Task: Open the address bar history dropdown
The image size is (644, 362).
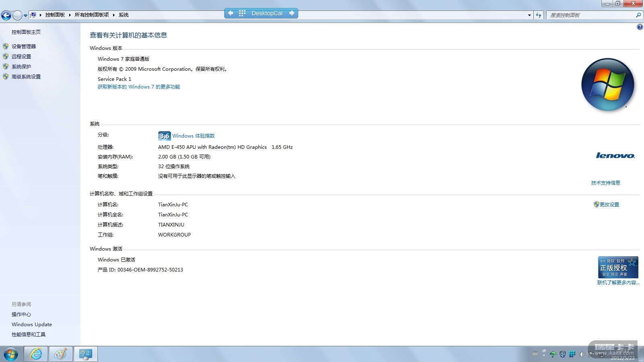Action: click(x=529, y=15)
